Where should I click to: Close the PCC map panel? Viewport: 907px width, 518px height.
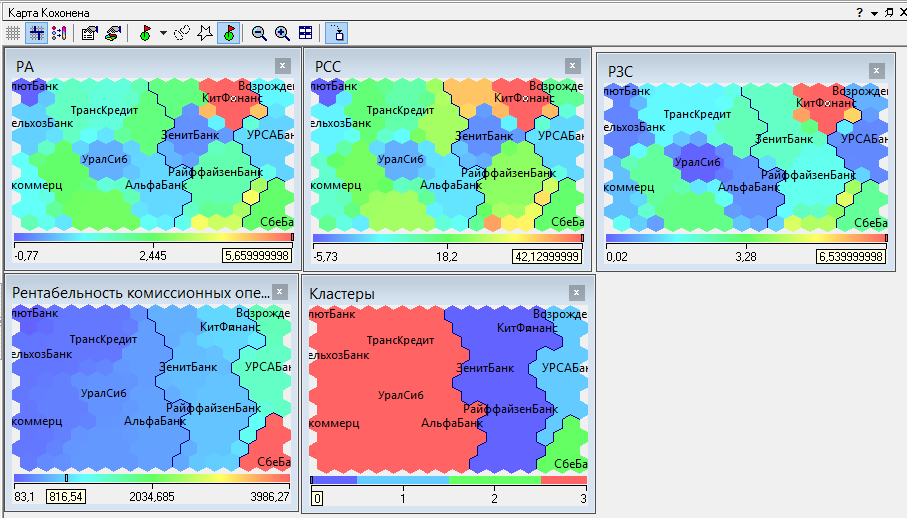(572, 66)
